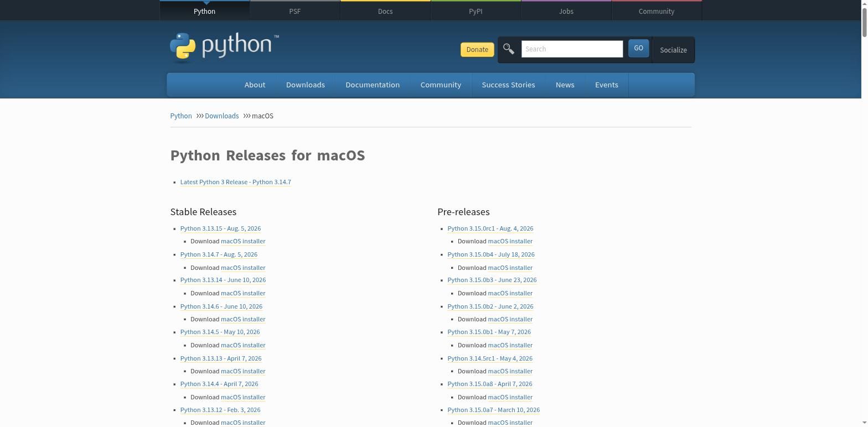The image size is (868, 427).
Task: Download macOS installer for Python 3.15.0rc1
Action: pos(510,241)
